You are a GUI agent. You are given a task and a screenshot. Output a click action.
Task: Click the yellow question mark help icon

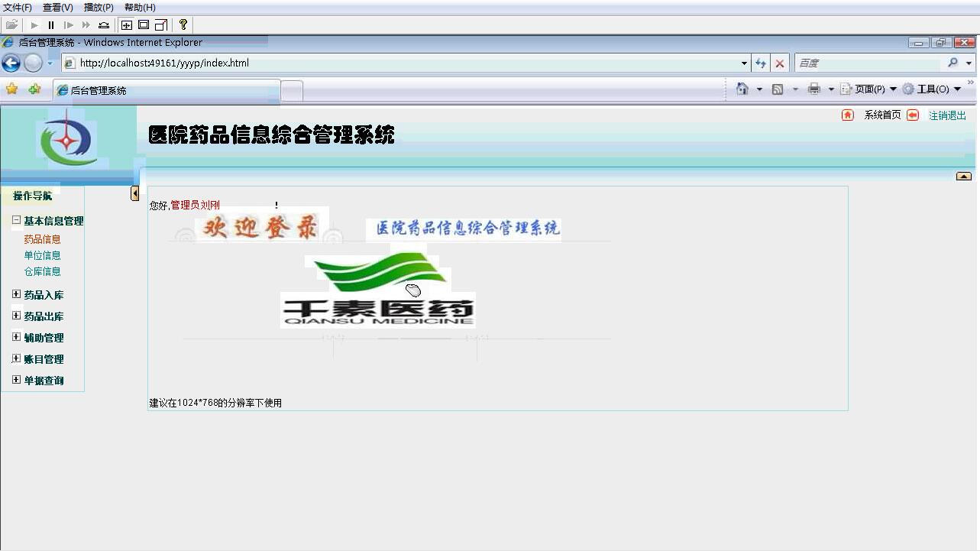pyautogui.click(x=183, y=24)
